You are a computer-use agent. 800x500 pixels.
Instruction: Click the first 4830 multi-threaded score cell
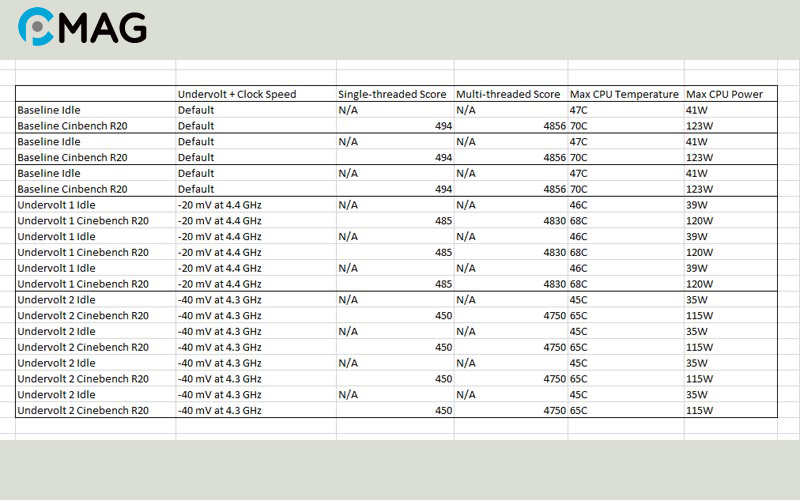click(511, 220)
